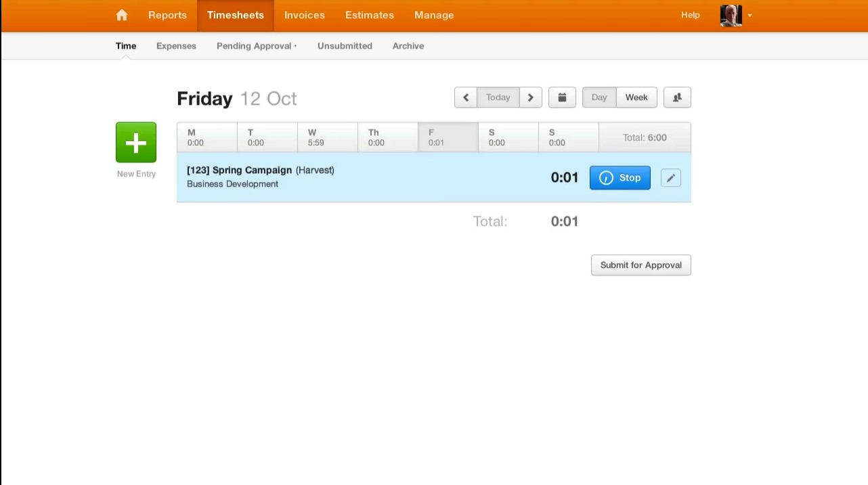Open the Help link

[x=691, y=15]
